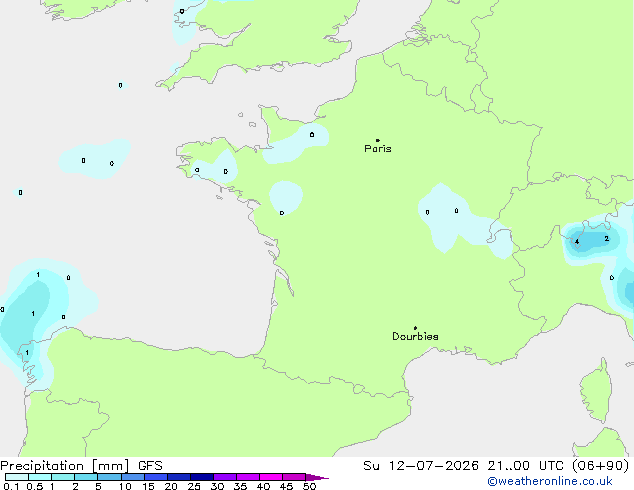This screenshot has width=634, height=490.
Task: Pick the 45–50 mm legend color swatch
Action: coord(294,477)
